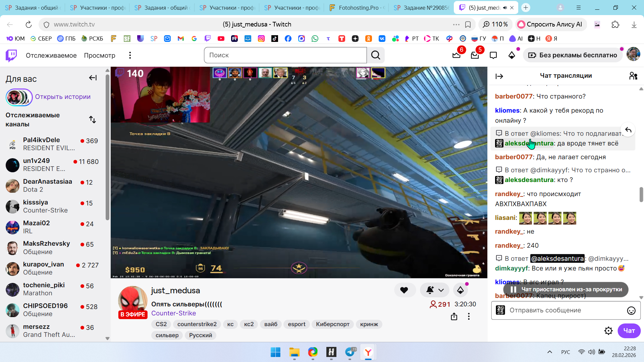Share the stream via share icon
Viewport: 644px width, 362px height.
[454, 316]
